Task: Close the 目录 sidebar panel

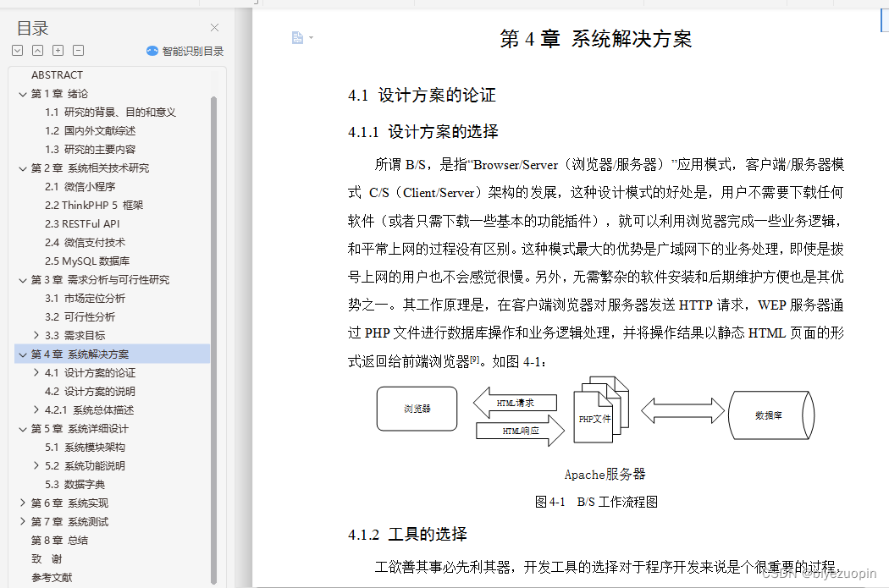Action: click(214, 27)
